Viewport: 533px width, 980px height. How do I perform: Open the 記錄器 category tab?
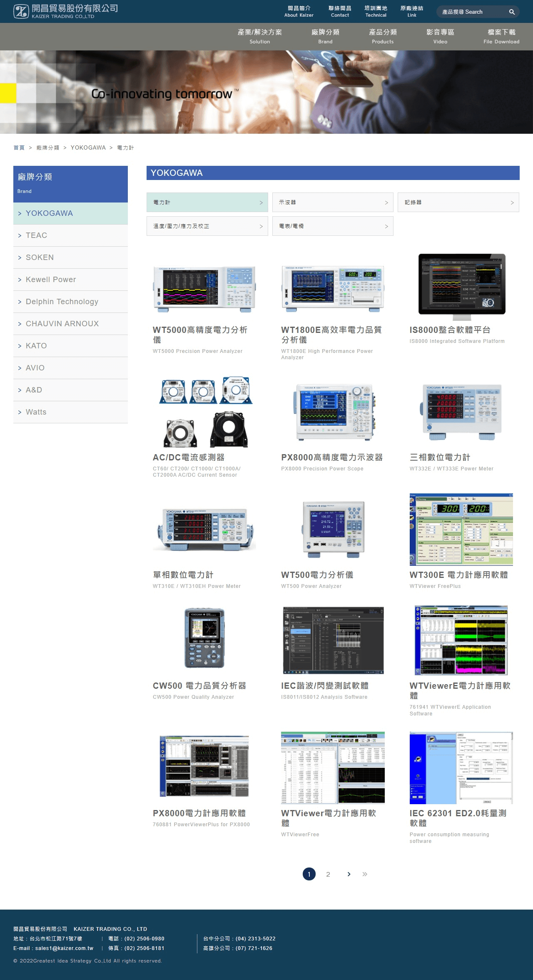(458, 202)
